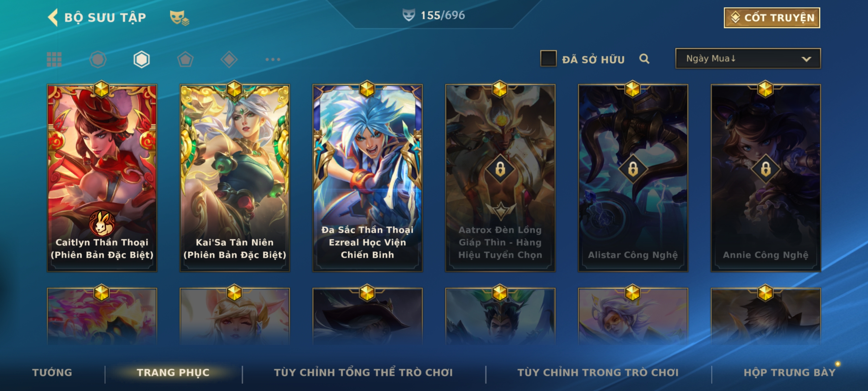Viewport: 868px width, 391px height.
Task: Go to the Hộp Trưng Bày tab
Action: coord(790,373)
